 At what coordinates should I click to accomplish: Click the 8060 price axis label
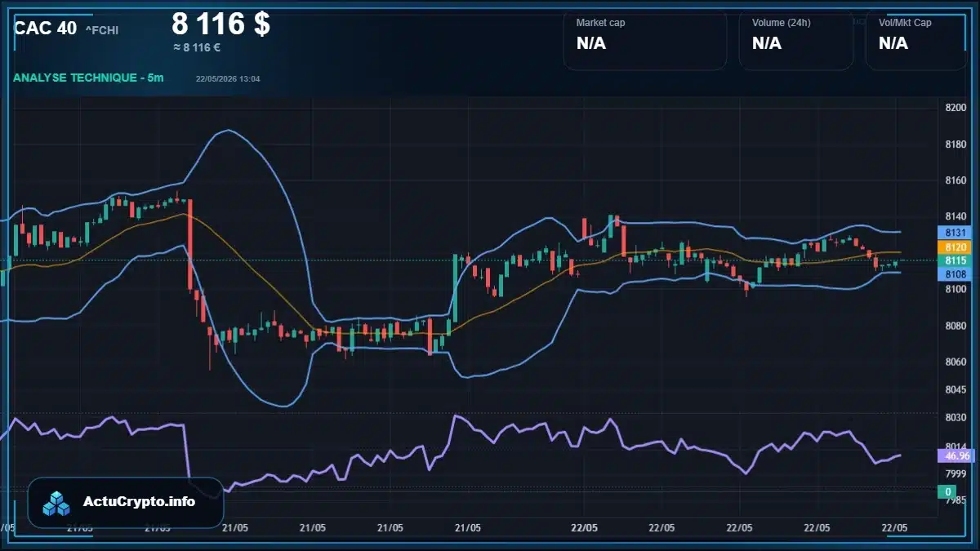pyautogui.click(x=955, y=362)
